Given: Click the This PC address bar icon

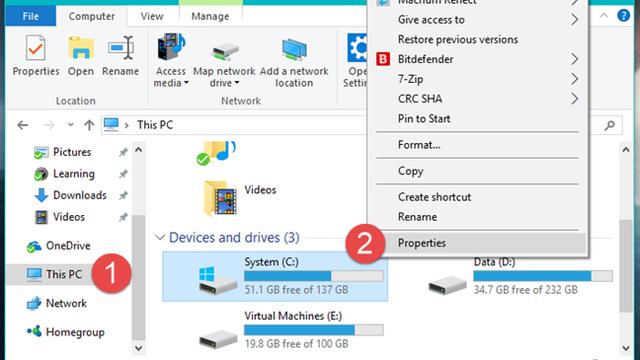Looking at the screenshot, I should [111, 124].
